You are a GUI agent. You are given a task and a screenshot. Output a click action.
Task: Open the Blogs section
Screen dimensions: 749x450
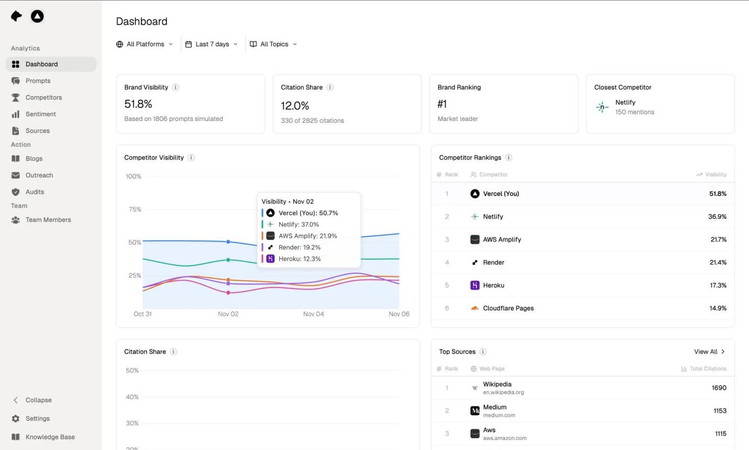51,159
